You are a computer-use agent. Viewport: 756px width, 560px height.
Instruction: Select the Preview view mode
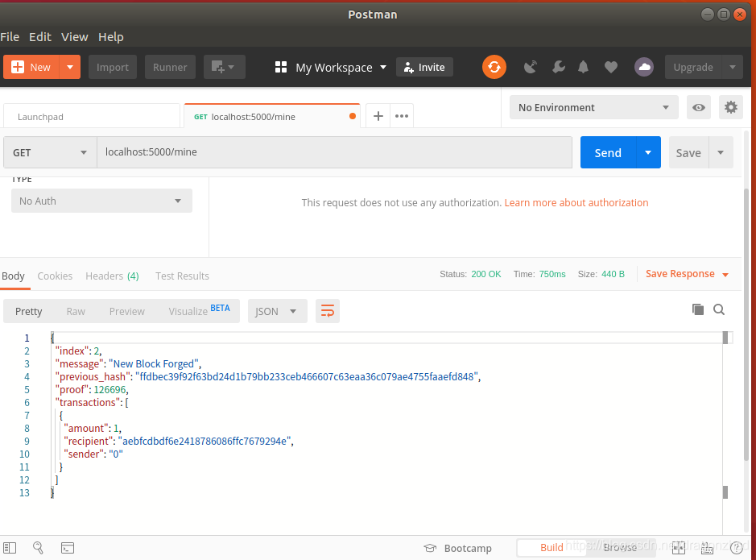(x=126, y=311)
